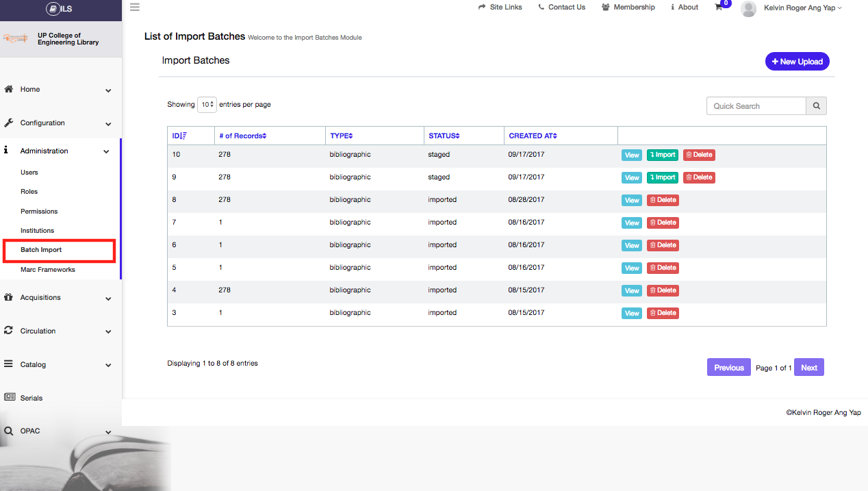Click the magnifier search button
This screenshot has height=491, width=868.
pyautogui.click(x=816, y=106)
